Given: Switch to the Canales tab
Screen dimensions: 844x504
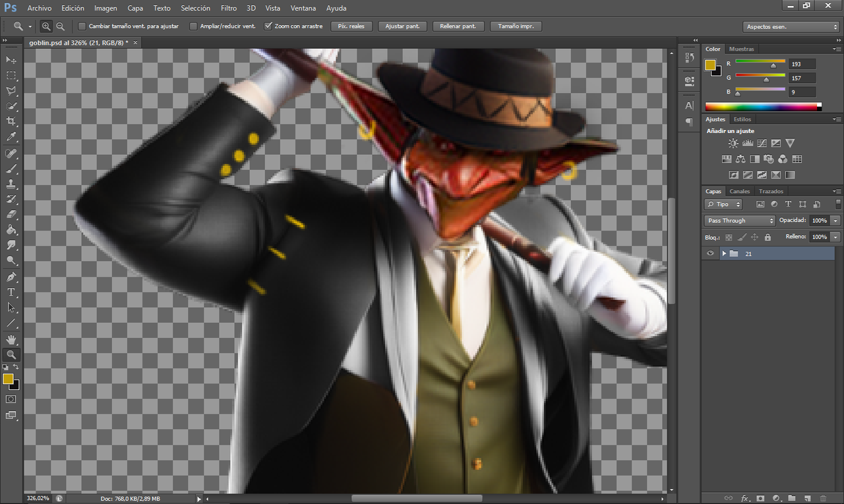Looking at the screenshot, I should click(740, 191).
